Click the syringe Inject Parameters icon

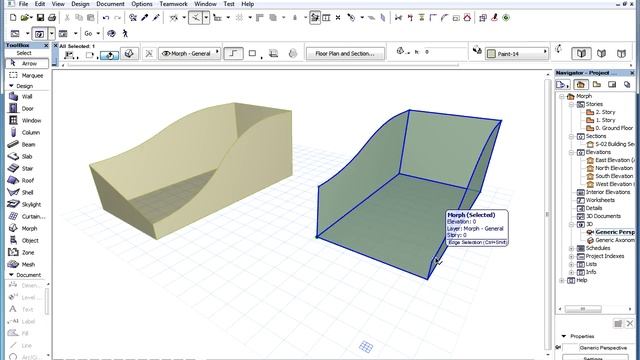coord(156,18)
